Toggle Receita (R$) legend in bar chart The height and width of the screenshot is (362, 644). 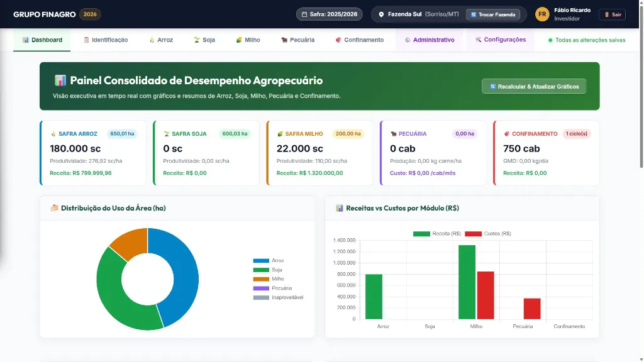pos(437,234)
